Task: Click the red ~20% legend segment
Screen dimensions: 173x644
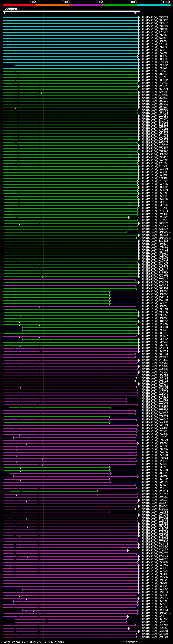Action: pyautogui.click(x=19, y=5)
